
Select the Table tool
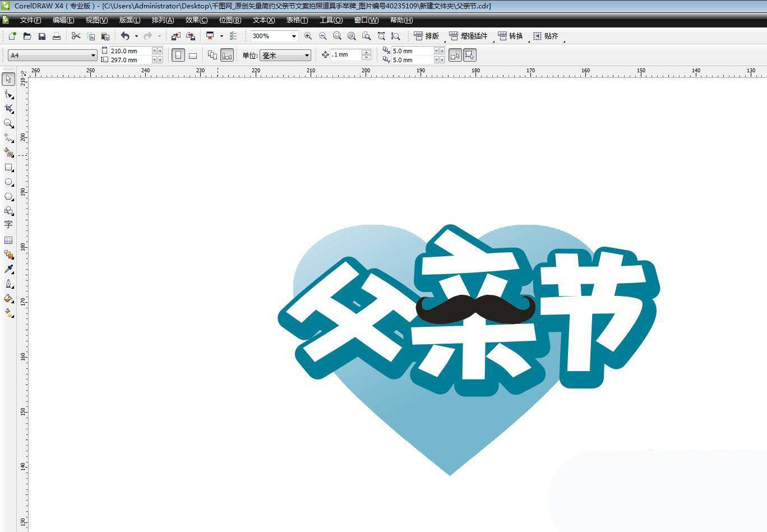point(8,240)
